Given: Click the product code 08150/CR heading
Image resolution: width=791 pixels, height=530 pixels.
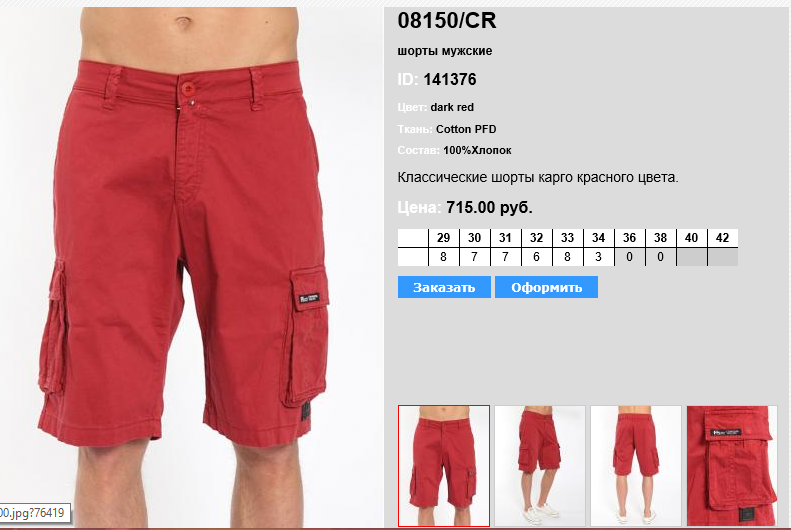Looking at the screenshot, I should pos(447,21).
